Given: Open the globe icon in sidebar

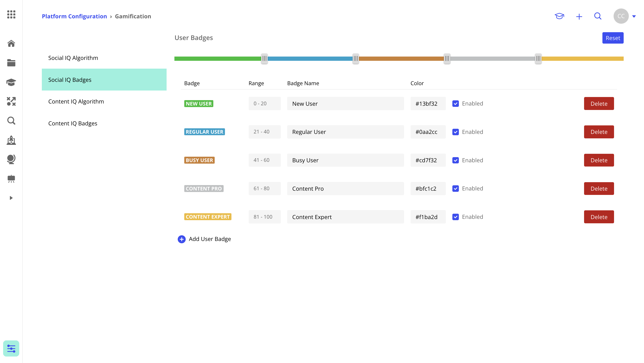Looking at the screenshot, I should pyautogui.click(x=11, y=159).
